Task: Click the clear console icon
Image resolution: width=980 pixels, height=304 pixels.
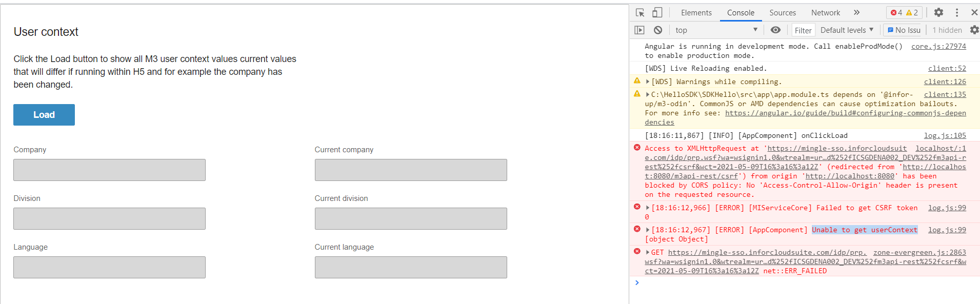Action: point(658,30)
